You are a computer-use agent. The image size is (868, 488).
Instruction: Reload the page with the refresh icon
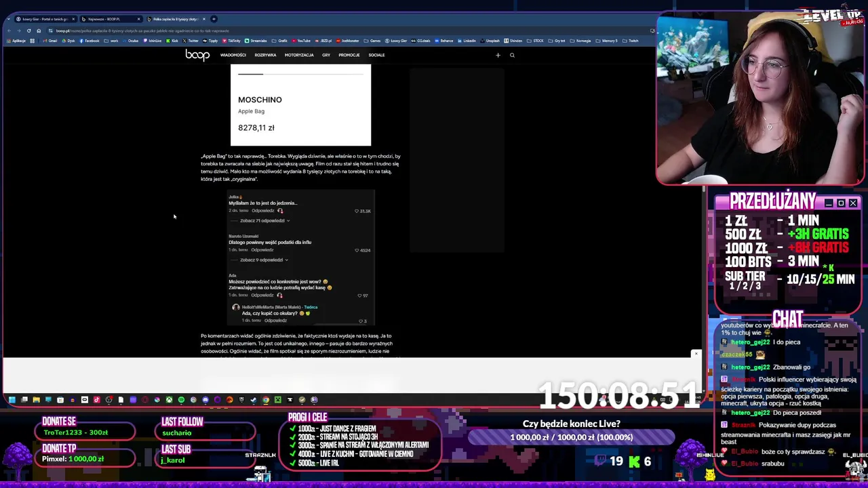pos(28,30)
